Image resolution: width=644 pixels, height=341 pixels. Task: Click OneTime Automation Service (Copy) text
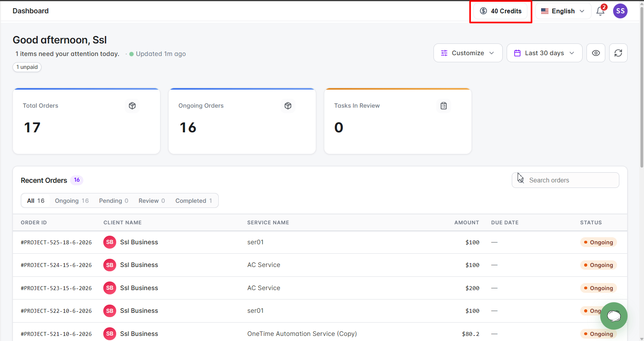pyautogui.click(x=302, y=334)
